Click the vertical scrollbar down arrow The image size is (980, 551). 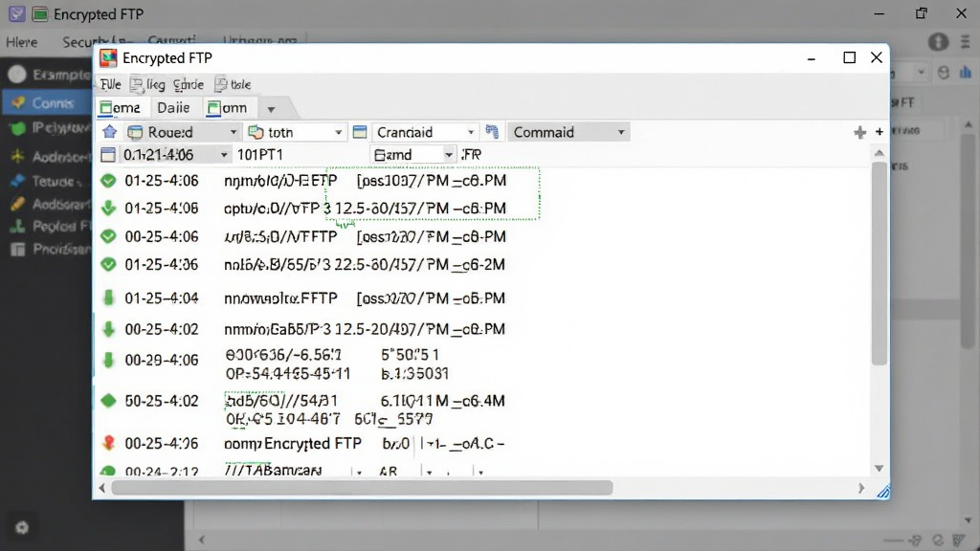(879, 468)
